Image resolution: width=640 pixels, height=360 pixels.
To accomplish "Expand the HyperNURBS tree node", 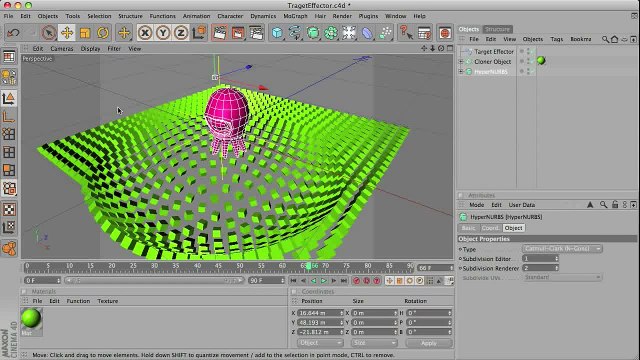I will (461, 72).
